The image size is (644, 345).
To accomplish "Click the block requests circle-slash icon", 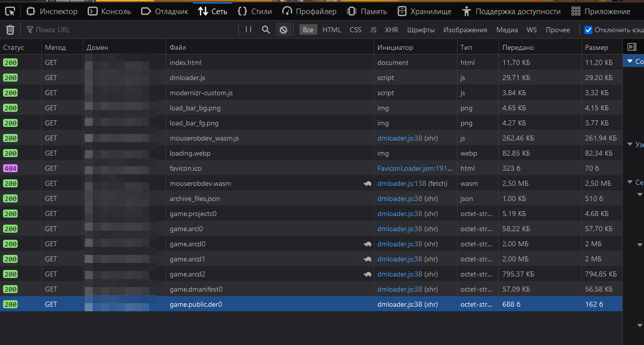I will [x=283, y=30].
